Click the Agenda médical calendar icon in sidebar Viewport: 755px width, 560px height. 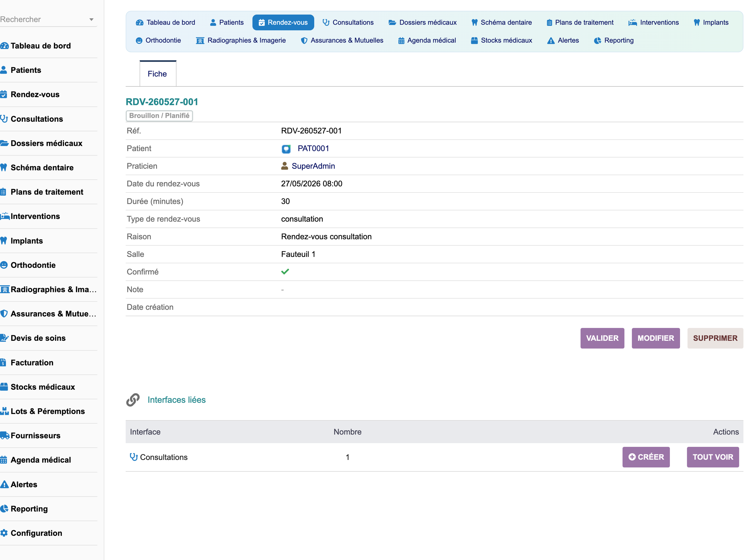click(4, 460)
